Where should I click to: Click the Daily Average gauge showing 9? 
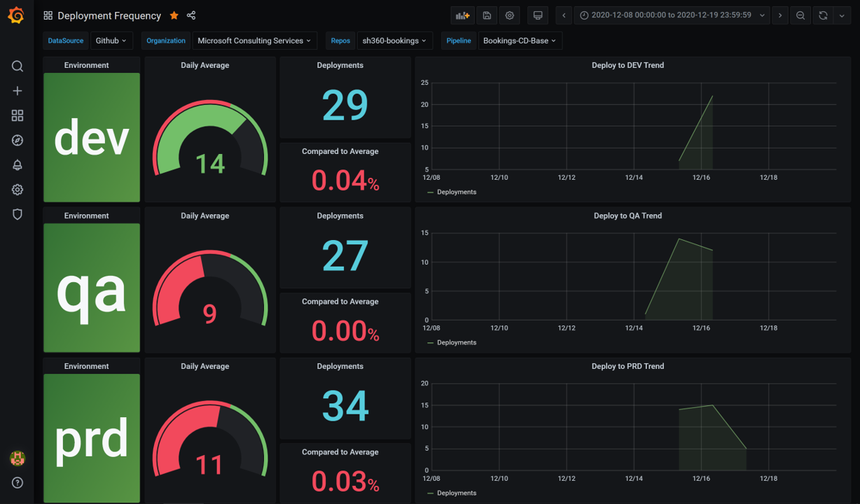point(210,288)
